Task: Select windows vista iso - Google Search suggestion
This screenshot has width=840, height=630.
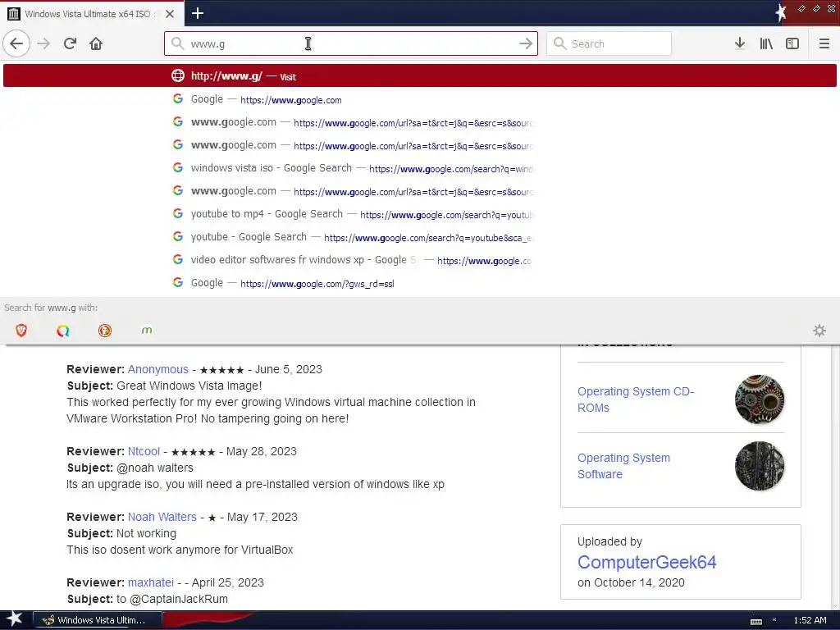Action: pyautogui.click(x=420, y=168)
